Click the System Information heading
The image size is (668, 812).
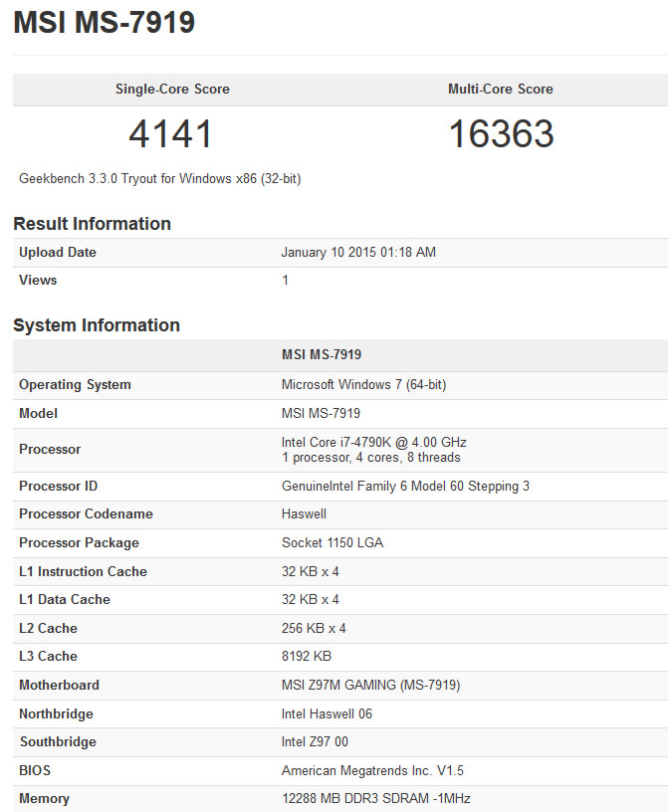[97, 325]
